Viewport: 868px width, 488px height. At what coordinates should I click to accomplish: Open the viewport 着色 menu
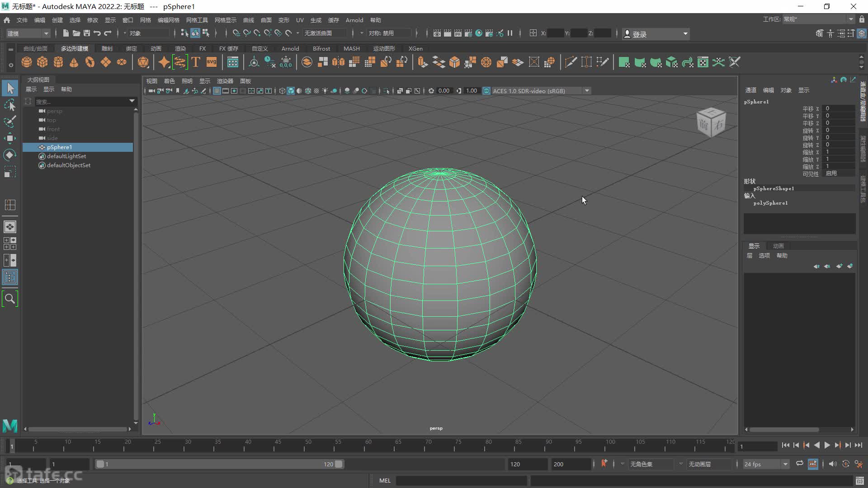click(x=169, y=81)
